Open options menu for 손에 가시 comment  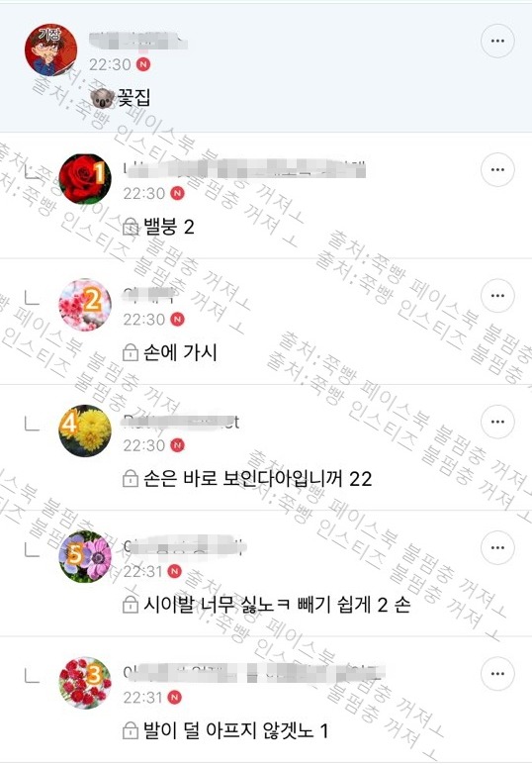tap(497, 296)
